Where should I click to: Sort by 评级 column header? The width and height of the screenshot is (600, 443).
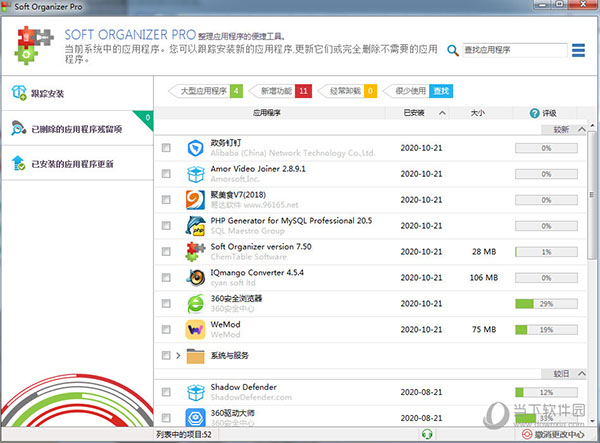[549, 113]
